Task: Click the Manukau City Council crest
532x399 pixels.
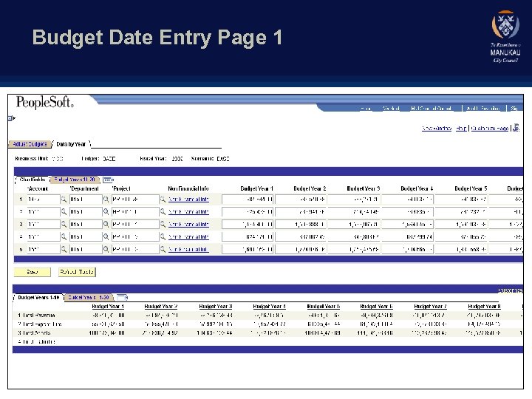Action: tap(505, 25)
